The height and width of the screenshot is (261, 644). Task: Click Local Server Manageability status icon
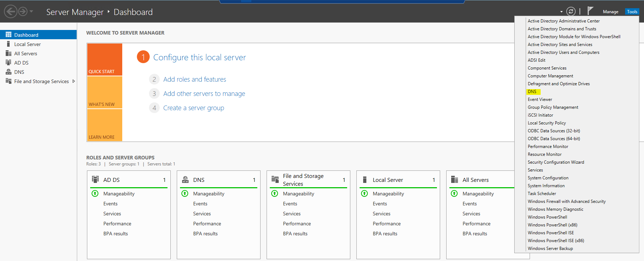coord(365,194)
